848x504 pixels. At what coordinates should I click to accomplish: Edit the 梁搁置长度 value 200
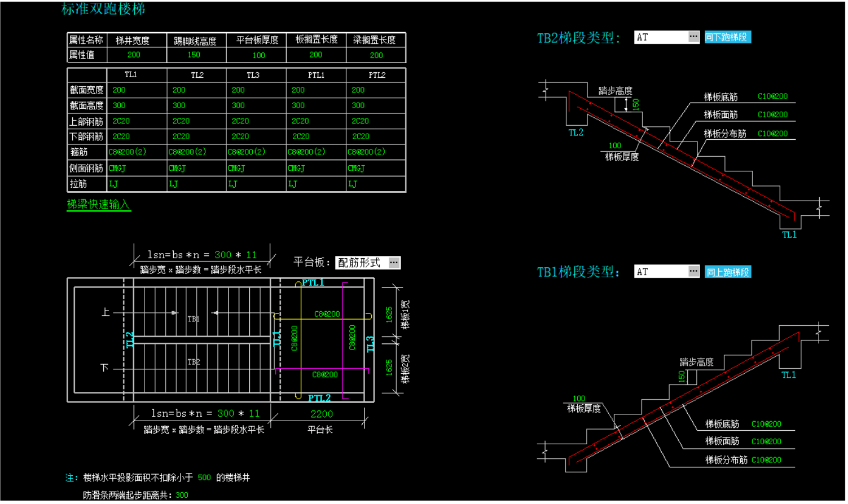click(376, 55)
